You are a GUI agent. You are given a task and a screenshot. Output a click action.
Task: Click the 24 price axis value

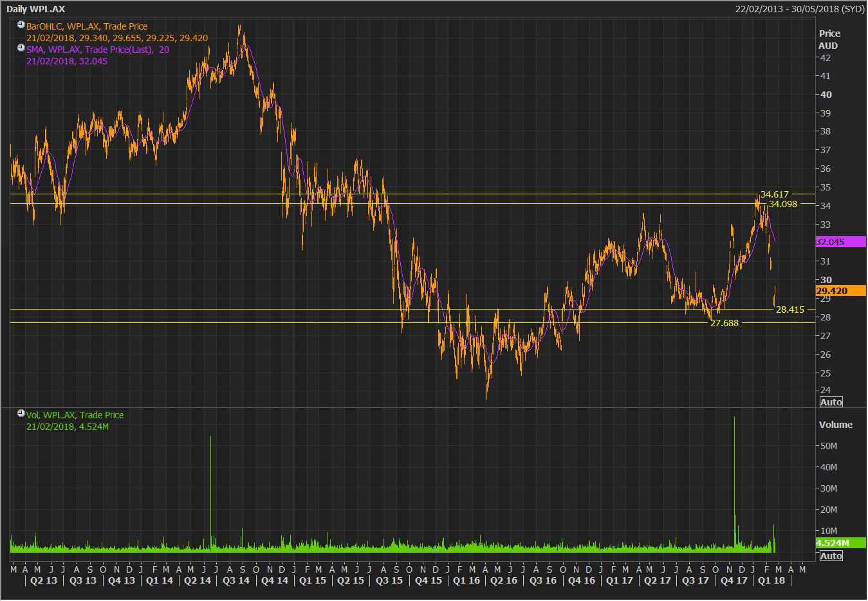click(826, 390)
